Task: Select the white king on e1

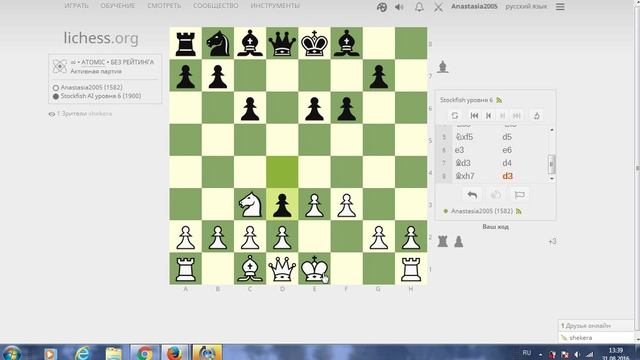Action: (314, 269)
